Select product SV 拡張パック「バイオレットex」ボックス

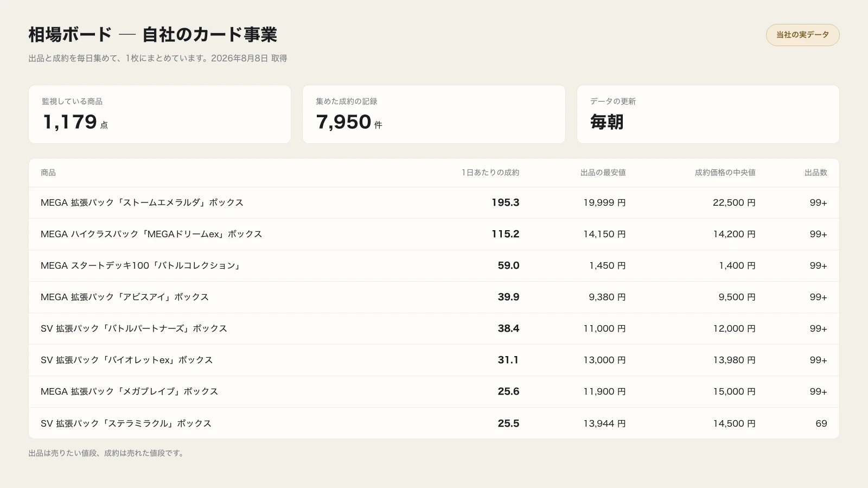tap(127, 360)
